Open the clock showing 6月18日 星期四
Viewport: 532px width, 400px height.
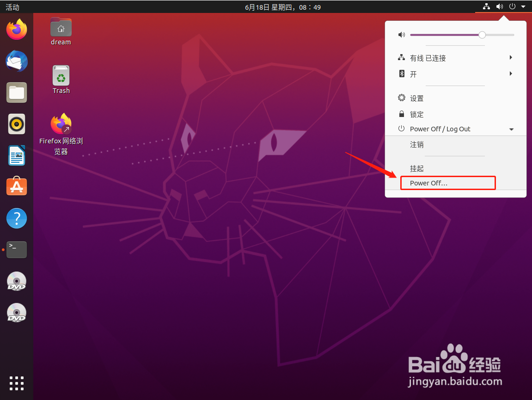click(x=283, y=7)
